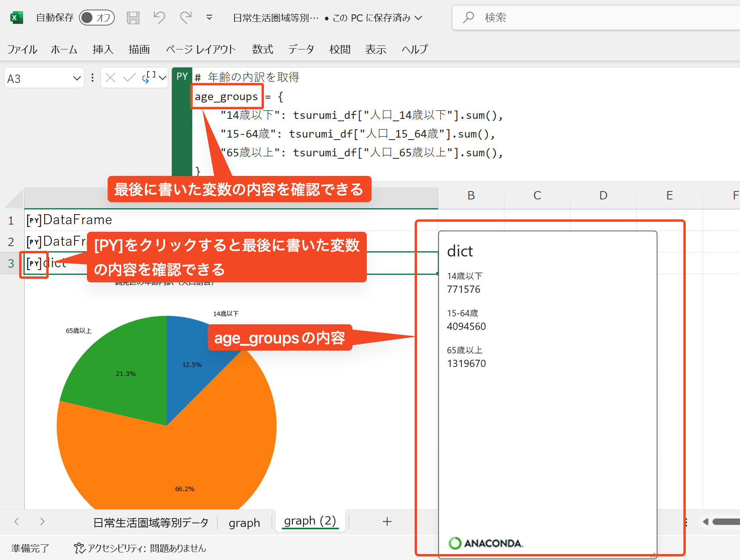The image size is (740, 560).
Task: Select the 日常生活圏域等別データ sheet tab
Action: pyautogui.click(x=151, y=523)
